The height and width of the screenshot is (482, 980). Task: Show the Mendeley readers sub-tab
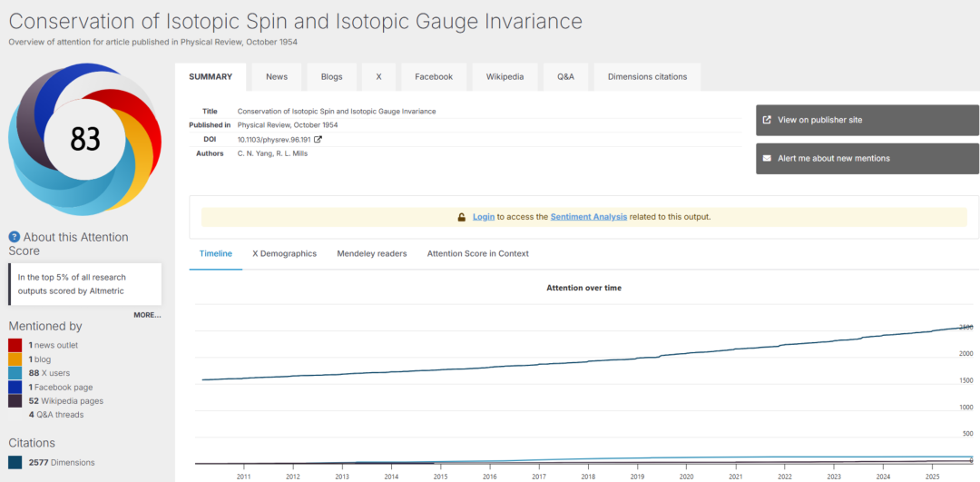pyautogui.click(x=372, y=254)
